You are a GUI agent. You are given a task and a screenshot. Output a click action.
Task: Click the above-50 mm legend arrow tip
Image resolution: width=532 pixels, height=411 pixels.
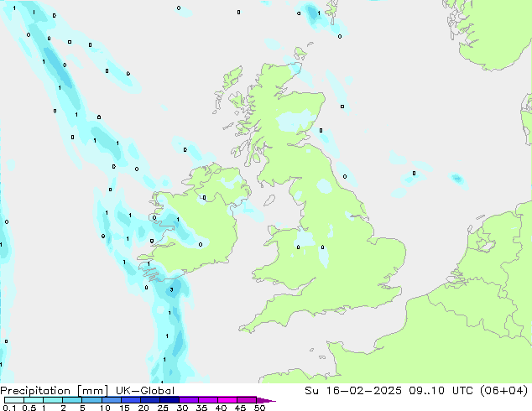[x=266, y=400]
